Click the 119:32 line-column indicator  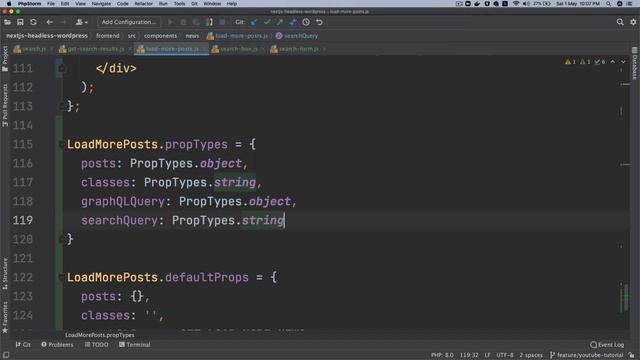pyautogui.click(x=469, y=355)
